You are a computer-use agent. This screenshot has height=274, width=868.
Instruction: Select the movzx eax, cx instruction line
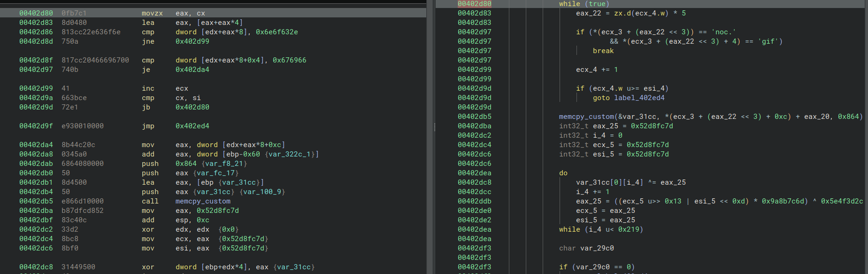click(x=173, y=13)
